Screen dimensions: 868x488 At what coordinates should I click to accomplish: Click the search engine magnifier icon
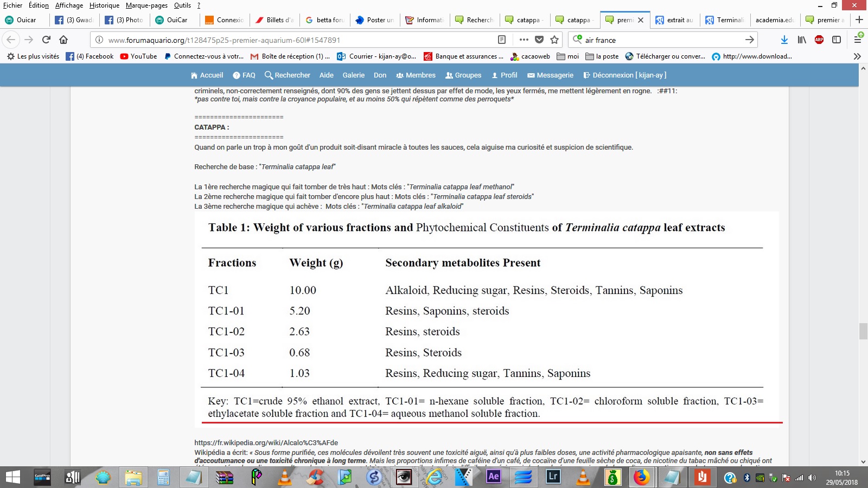577,40
